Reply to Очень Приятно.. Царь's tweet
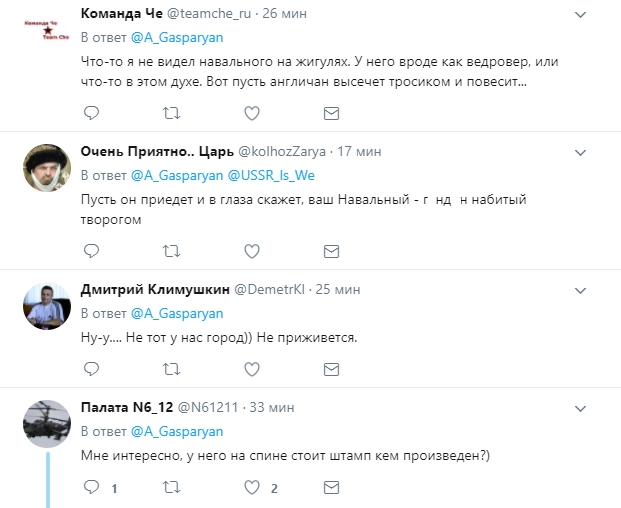Viewport: 621px width, 508px height. (90, 250)
